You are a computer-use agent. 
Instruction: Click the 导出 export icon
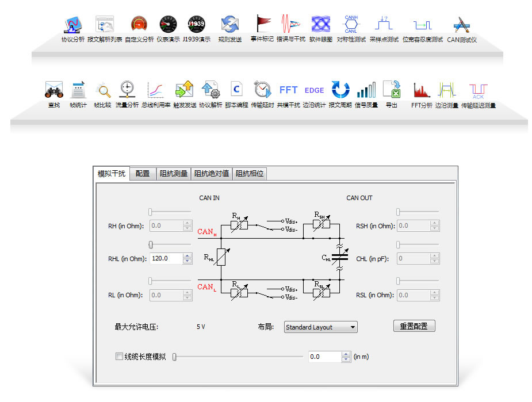coord(392,90)
